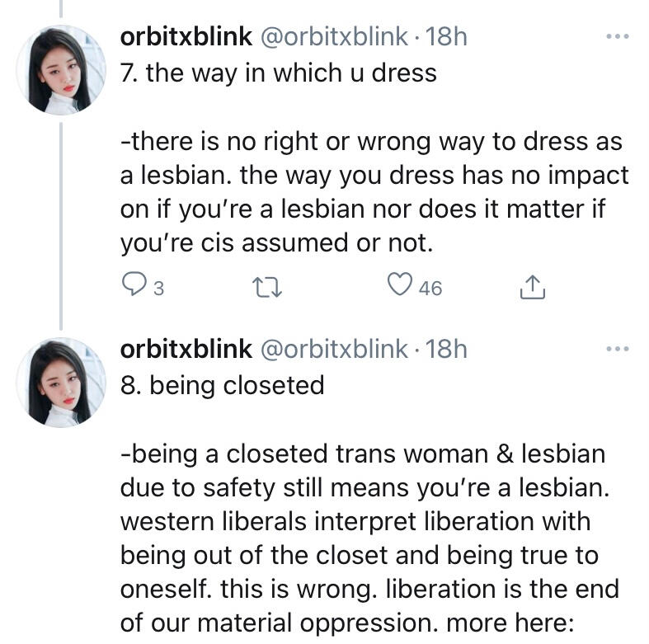
Task: Open the more options menu on "8. being closeted" tweet
Action: pos(617,350)
